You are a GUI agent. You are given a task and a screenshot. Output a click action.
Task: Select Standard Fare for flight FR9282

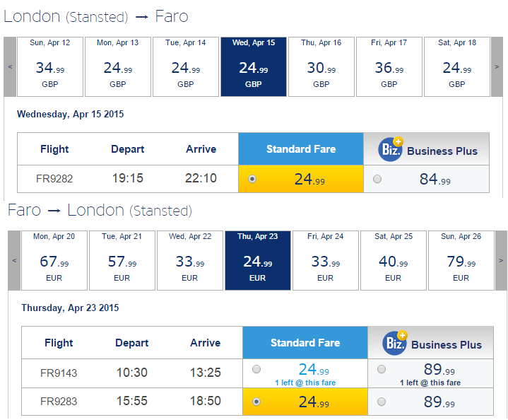click(252, 179)
